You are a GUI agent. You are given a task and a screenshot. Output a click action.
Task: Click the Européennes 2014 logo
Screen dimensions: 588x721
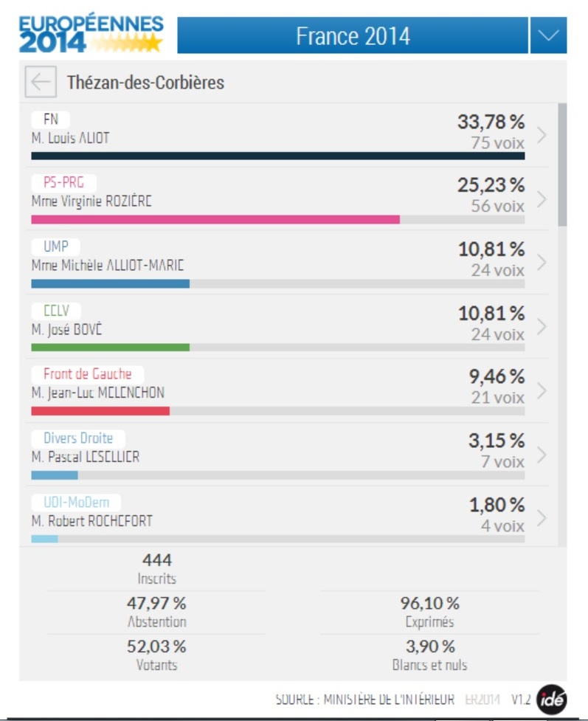(x=91, y=34)
